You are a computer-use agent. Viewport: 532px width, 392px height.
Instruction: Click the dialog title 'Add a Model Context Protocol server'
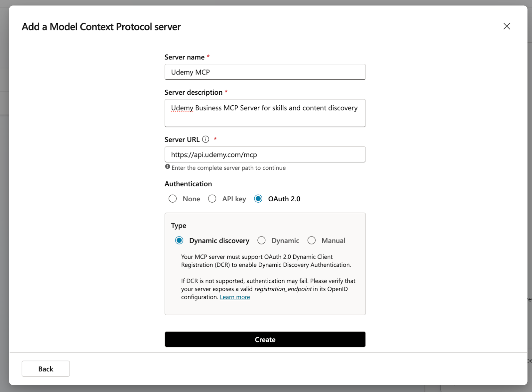(101, 27)
